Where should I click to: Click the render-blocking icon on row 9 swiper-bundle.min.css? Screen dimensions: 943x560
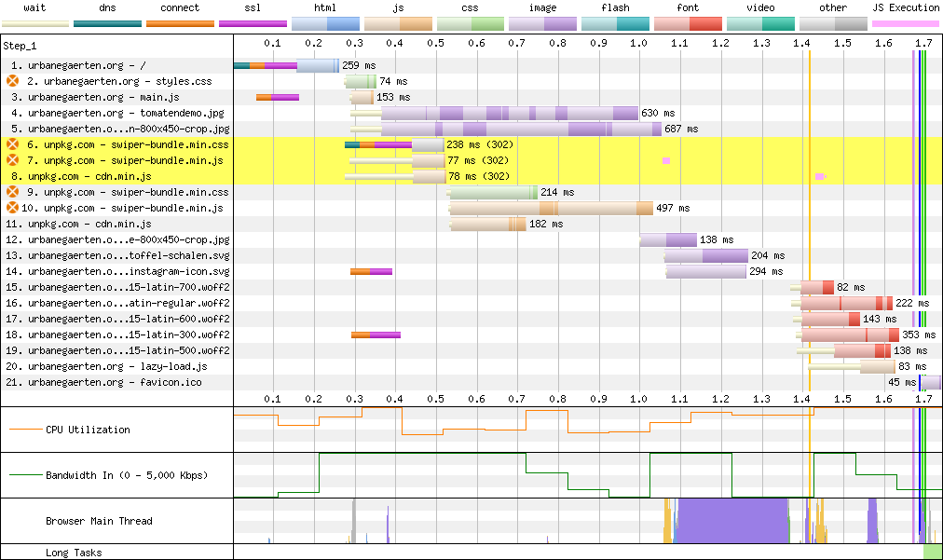(x=13, y=192)
